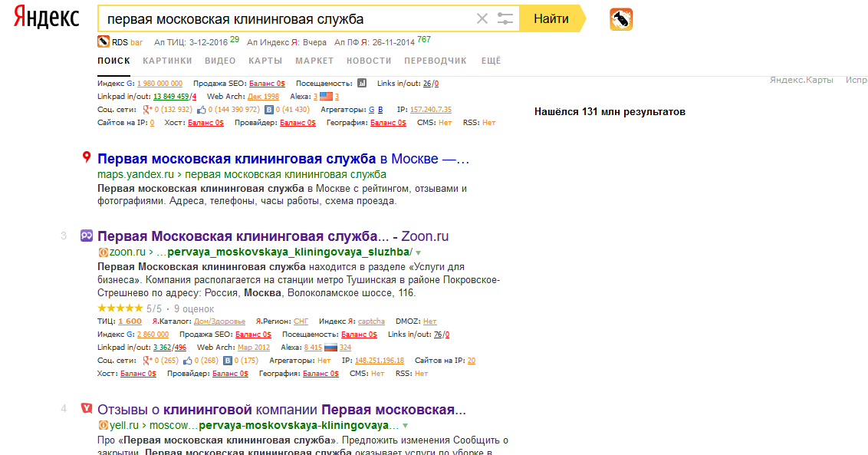868x455 pixels.
Task: Expand the dropdown arrow after zoon.ru URL
Action: coord(419,252)
